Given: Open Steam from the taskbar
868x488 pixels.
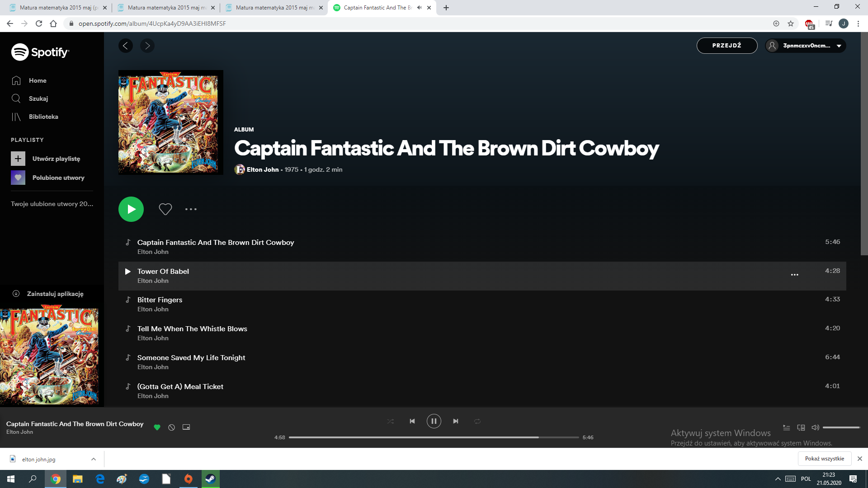Looking at the screenshot, I should click(x=211, y=479).
